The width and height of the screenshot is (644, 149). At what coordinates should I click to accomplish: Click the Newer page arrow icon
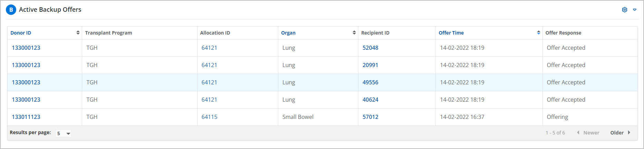tap(578, 132)
